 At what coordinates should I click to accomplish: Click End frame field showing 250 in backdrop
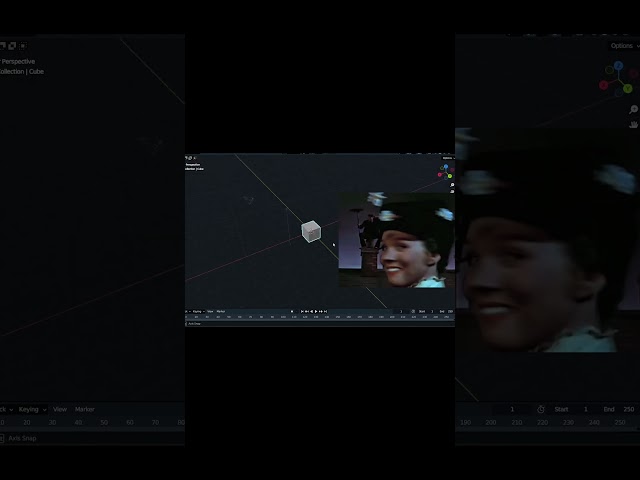(619, 409)
